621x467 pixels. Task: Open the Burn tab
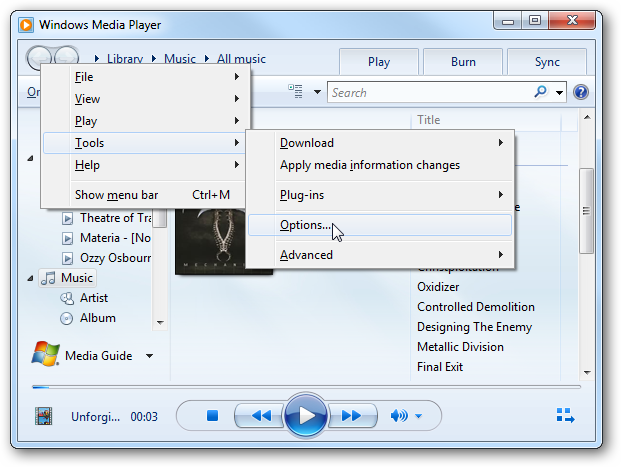pos(463,62)
